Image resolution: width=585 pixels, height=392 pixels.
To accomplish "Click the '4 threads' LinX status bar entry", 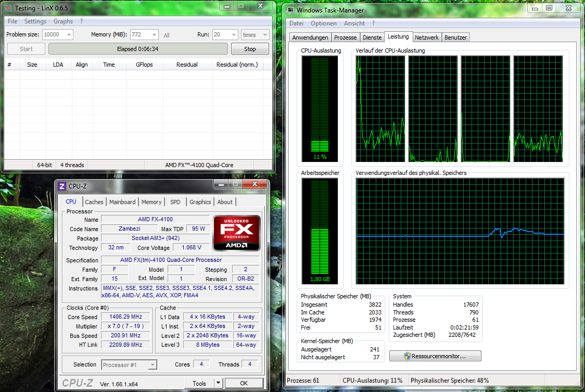I will (x=72, y=165).
